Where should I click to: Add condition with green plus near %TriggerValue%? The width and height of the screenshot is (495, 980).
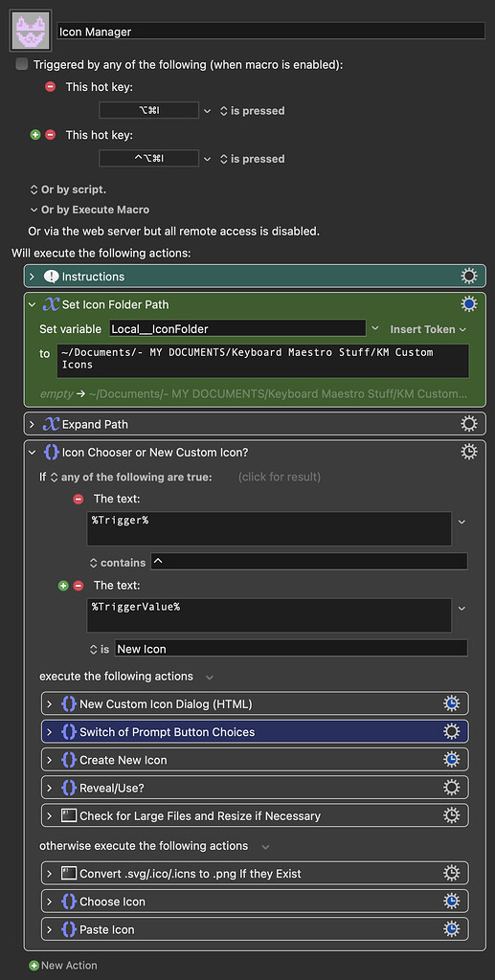tap(62, 586)
